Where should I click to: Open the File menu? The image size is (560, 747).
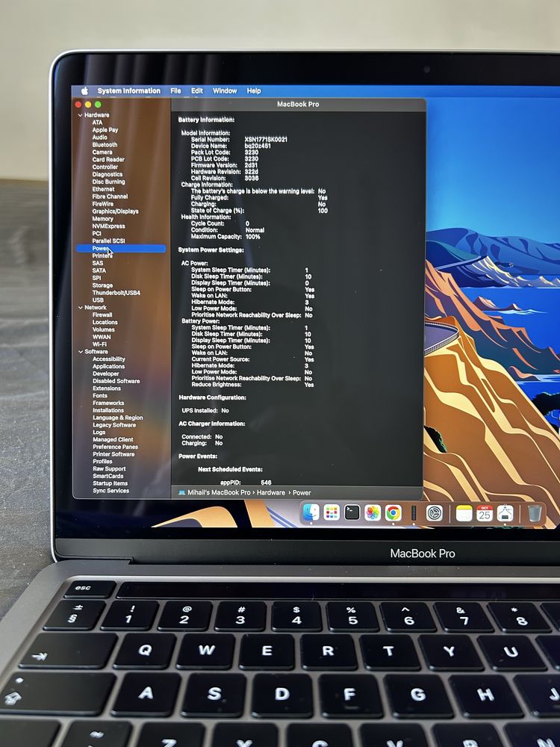pyautogui.click(x=175, y=90)
